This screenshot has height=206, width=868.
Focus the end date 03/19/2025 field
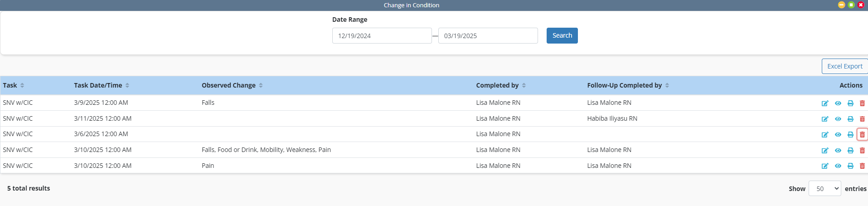488,36
